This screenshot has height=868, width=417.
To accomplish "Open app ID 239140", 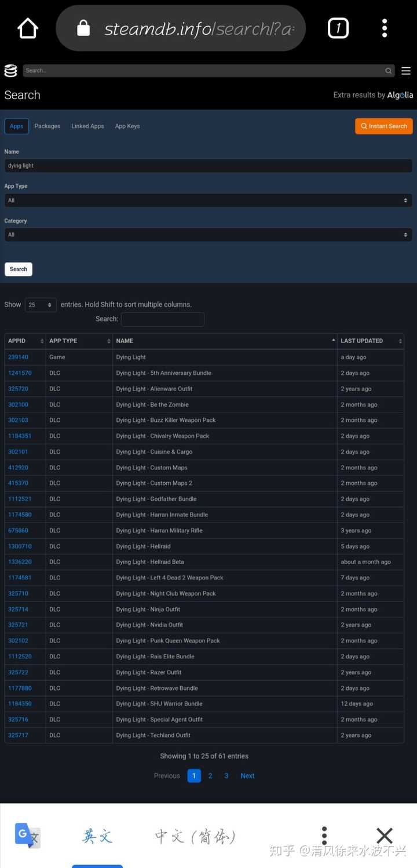I will [x=19, y=358].
